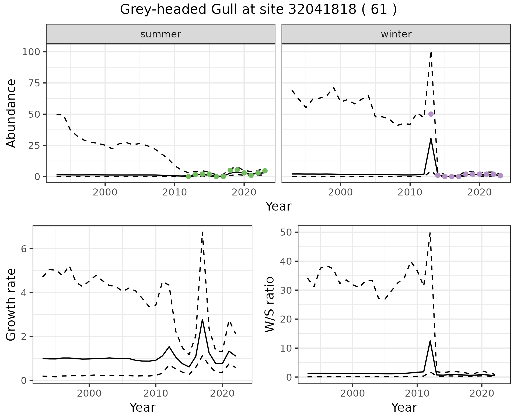Click the solid W/S ratio peak near 12
This screenshot has height=420, width=517.
coord(430,341)
